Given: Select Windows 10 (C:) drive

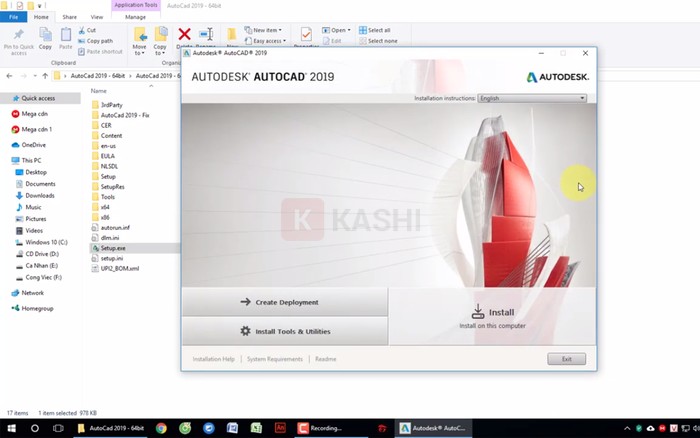Looking at the screenshot, I should click(x=46, y=242).
